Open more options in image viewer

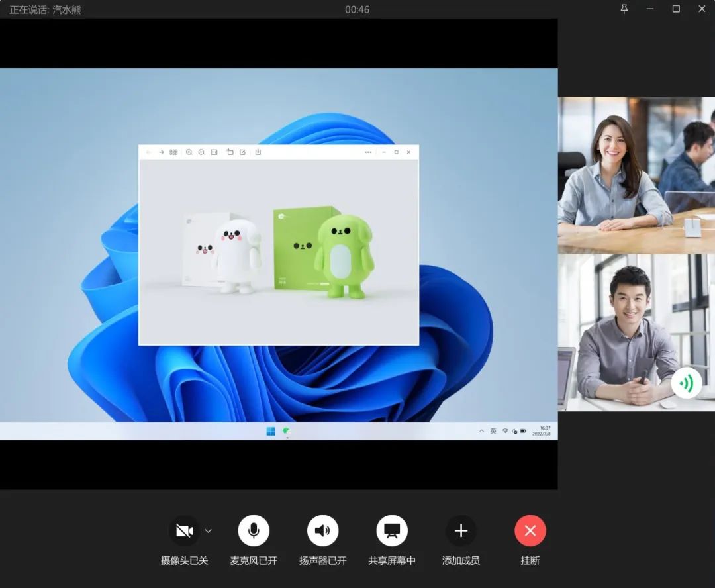368,152
